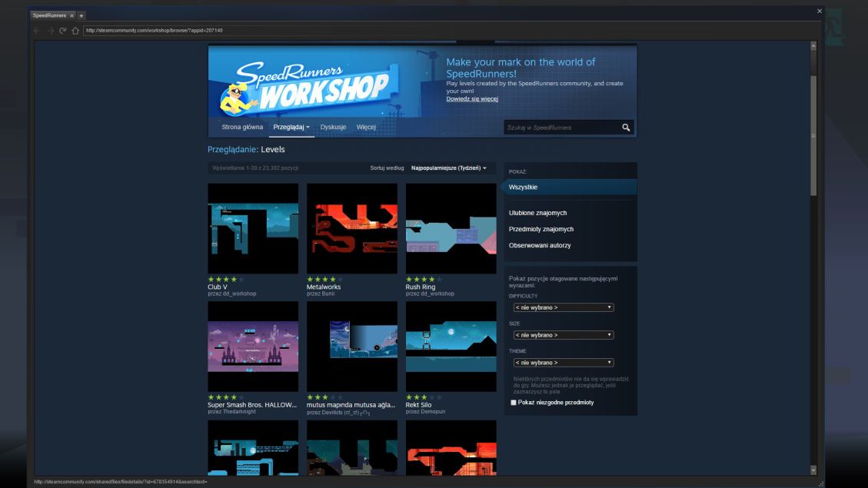Show Ulubione znajomych items

pos(537,212)
